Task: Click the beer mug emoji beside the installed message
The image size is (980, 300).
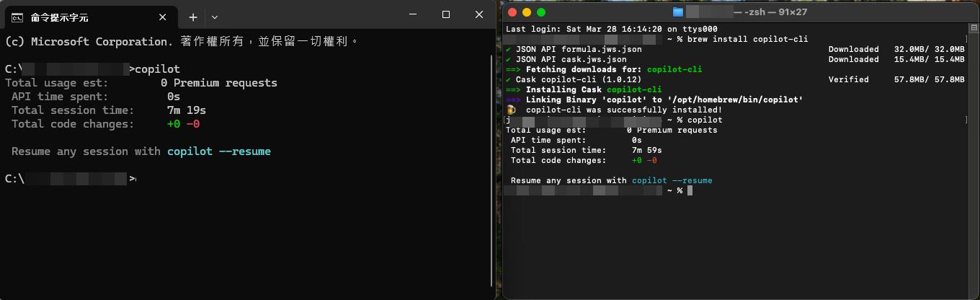Action: point(511,110)
